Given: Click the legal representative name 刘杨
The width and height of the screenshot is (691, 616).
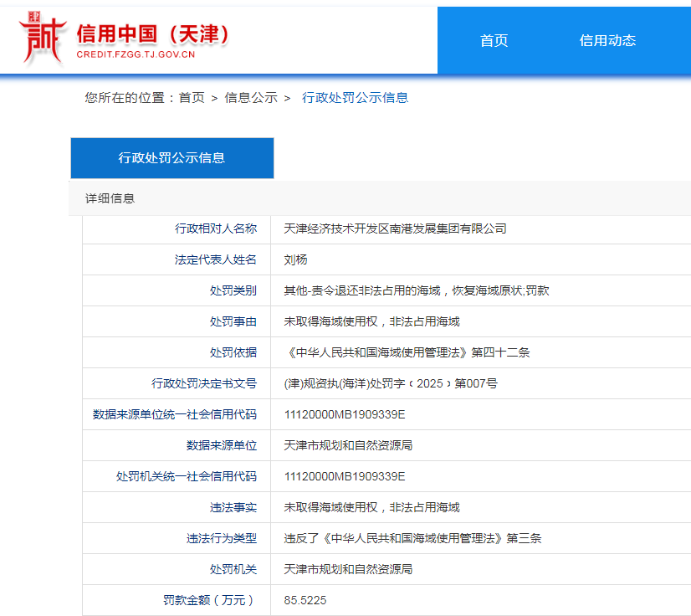Looking at the screenshot, I should 295,259.
